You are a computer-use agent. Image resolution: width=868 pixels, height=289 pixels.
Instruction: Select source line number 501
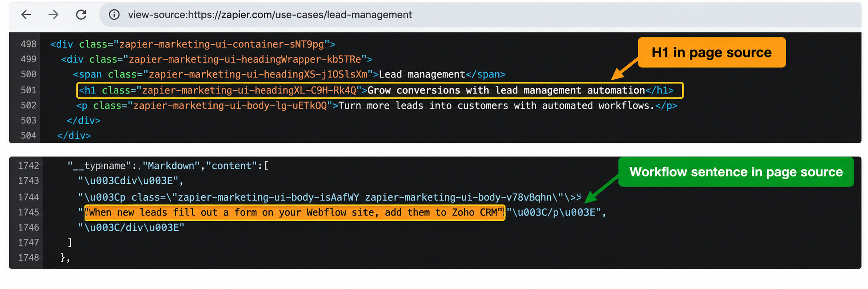[28, 90]
